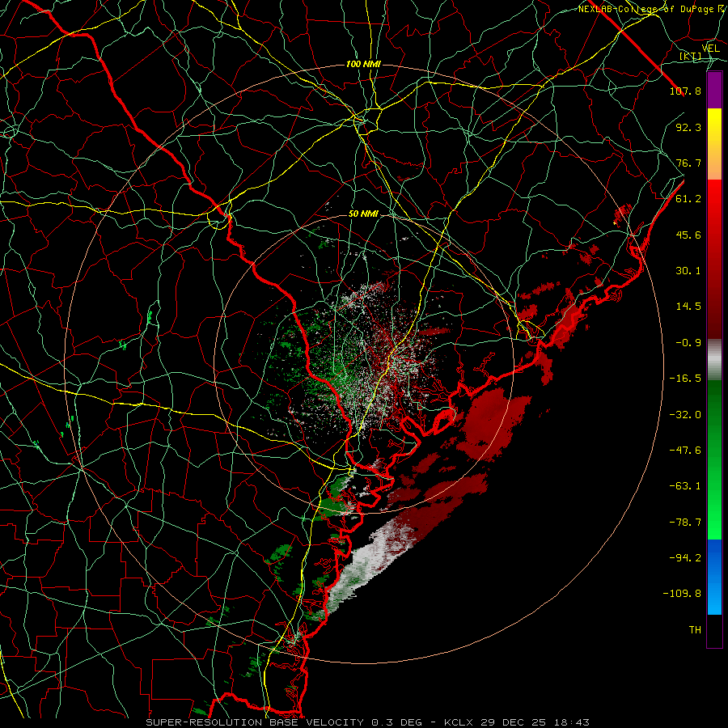Click the -47.6 velocity scale value

686,451
